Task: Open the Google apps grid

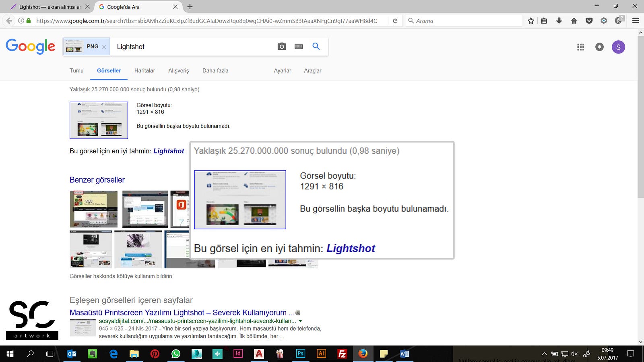Action: tap(580, 47)
